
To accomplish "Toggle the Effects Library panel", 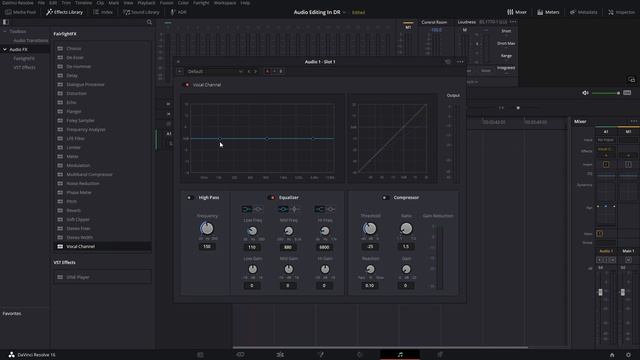I will point(64,12).
